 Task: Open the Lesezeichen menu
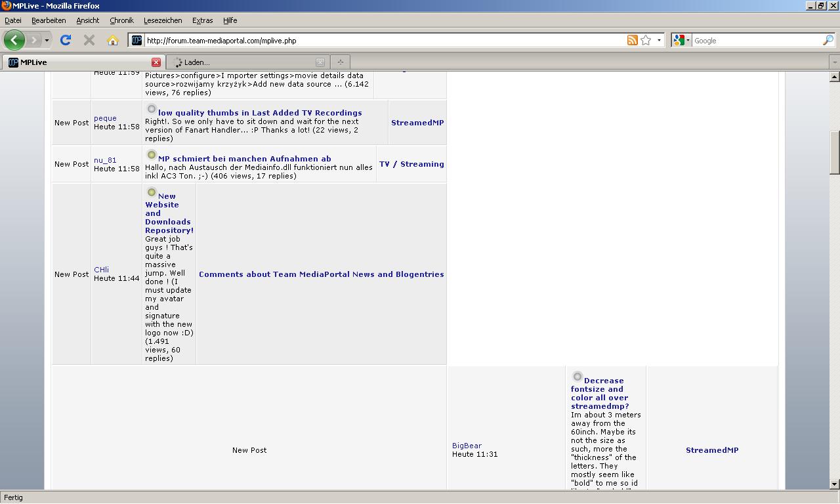pyautogui.click(x=163, y=20)
